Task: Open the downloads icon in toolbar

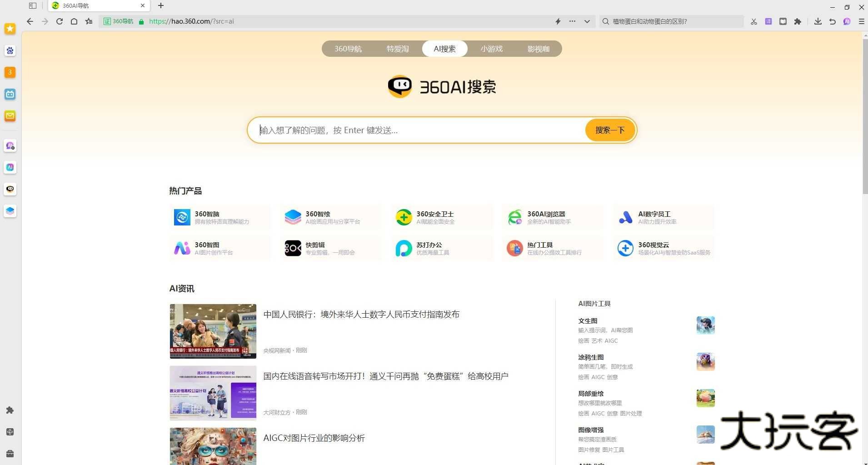Action: [818, 21]
